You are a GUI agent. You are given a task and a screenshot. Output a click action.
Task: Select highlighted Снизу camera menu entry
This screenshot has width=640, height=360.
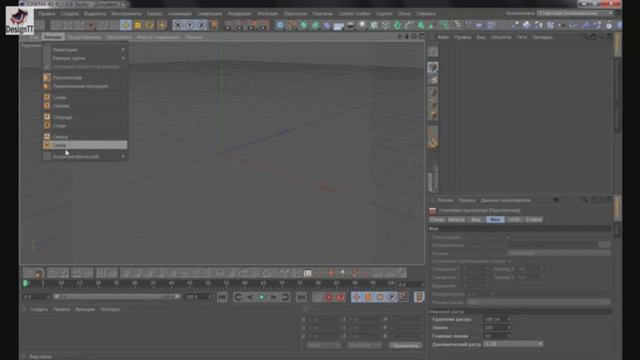coord(85,145)
